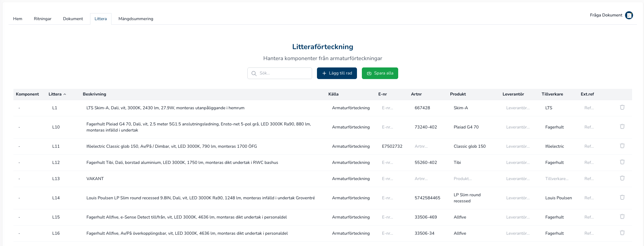This screenshot has width=644, height=246.
Task: Delete the VAKANT L13 row
Action: [x=622, y=178]
